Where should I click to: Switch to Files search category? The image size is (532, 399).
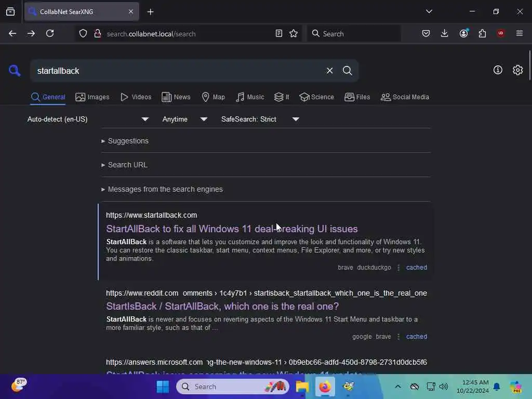pyautogui.click(x=357, y=97)
